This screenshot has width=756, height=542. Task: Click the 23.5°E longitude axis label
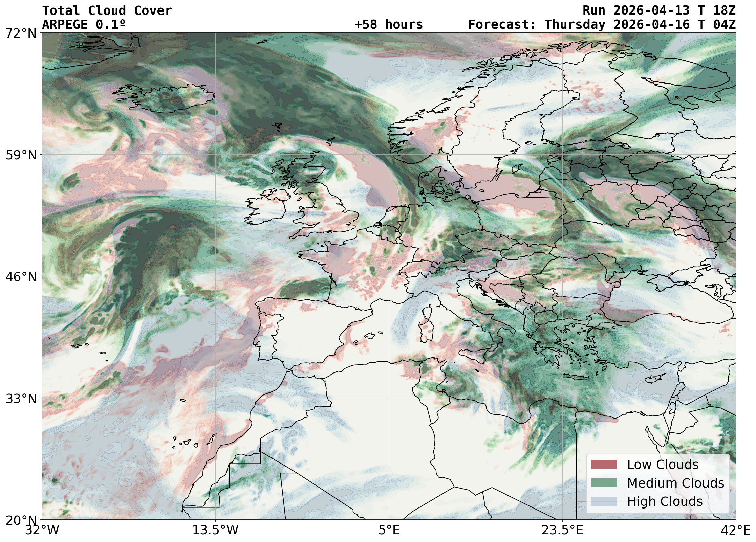coord(562,530)
